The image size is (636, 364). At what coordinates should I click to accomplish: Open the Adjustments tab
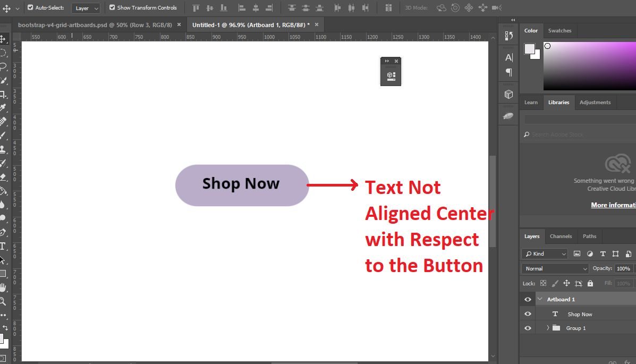tap(595, 102)
